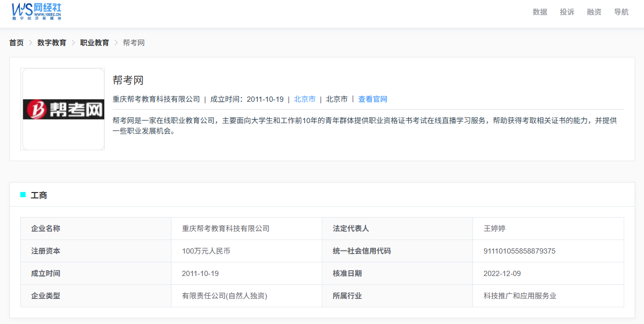Open the 融资 menu item
Screen dimensions: 644x324
(x=594, y=12)
